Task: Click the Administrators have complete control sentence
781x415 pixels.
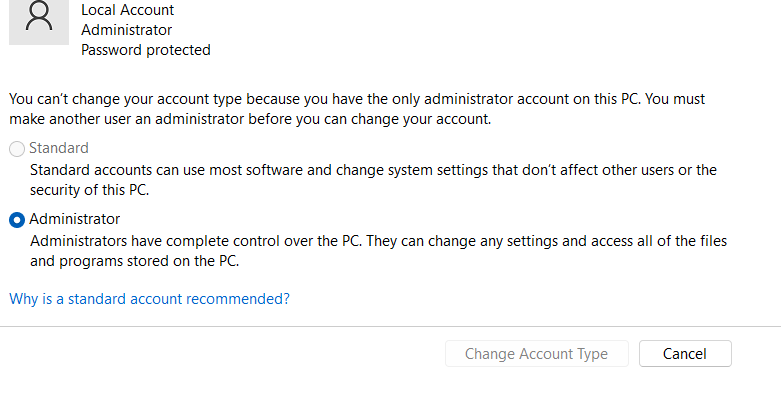Action: pyautogui.click(x=379, y=241)
